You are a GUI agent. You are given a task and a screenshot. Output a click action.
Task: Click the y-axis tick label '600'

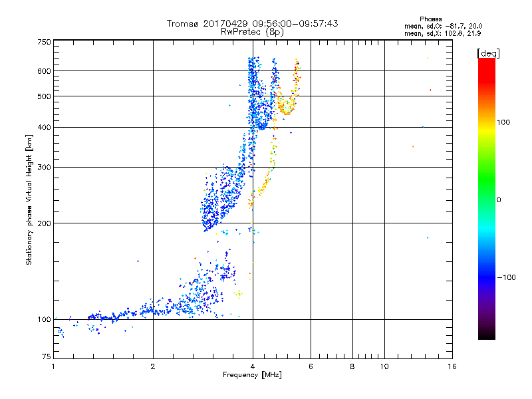pyautogui.click(x=44, y=71)
